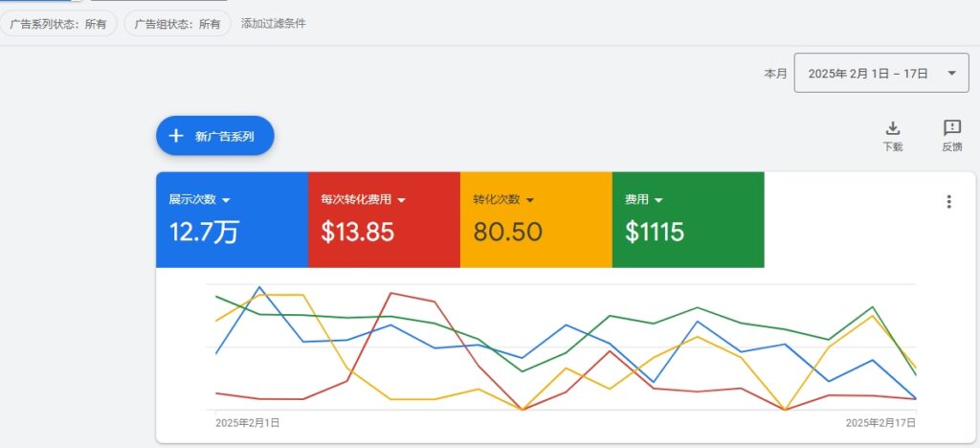Select the blue 12.7万 impressions card
980x448 pixels.
coord(232,220)
